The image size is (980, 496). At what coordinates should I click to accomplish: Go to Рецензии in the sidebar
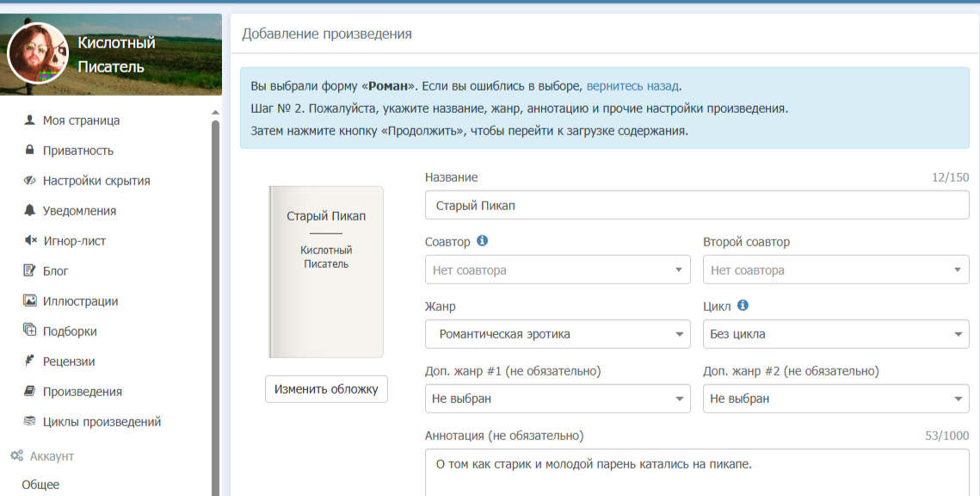(69, 362)
